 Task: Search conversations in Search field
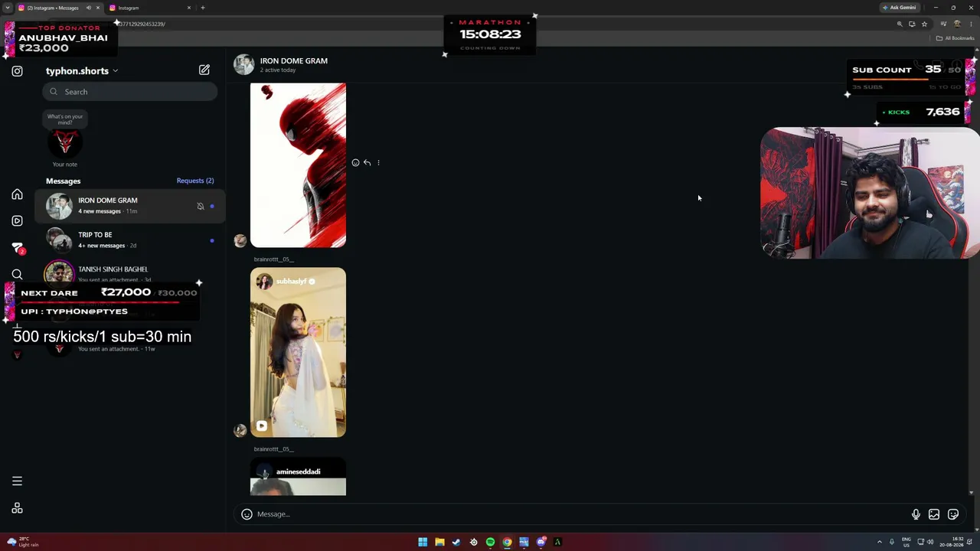(x=130, y=92)
